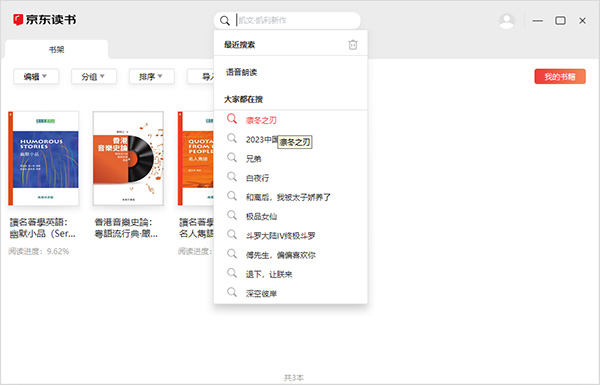Select recent search 语音朗读
Image resolution: width=600 pixels, height=385 pixels.
click(241, 72)
